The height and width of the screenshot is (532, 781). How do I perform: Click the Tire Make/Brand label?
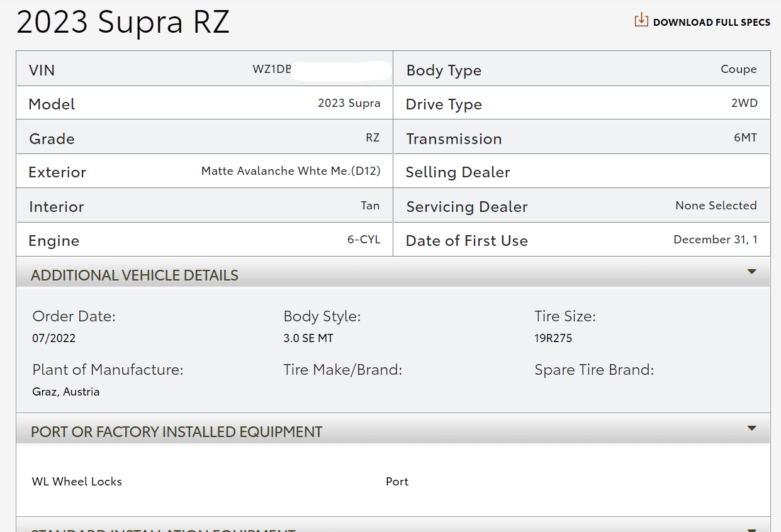coord(343,370)
